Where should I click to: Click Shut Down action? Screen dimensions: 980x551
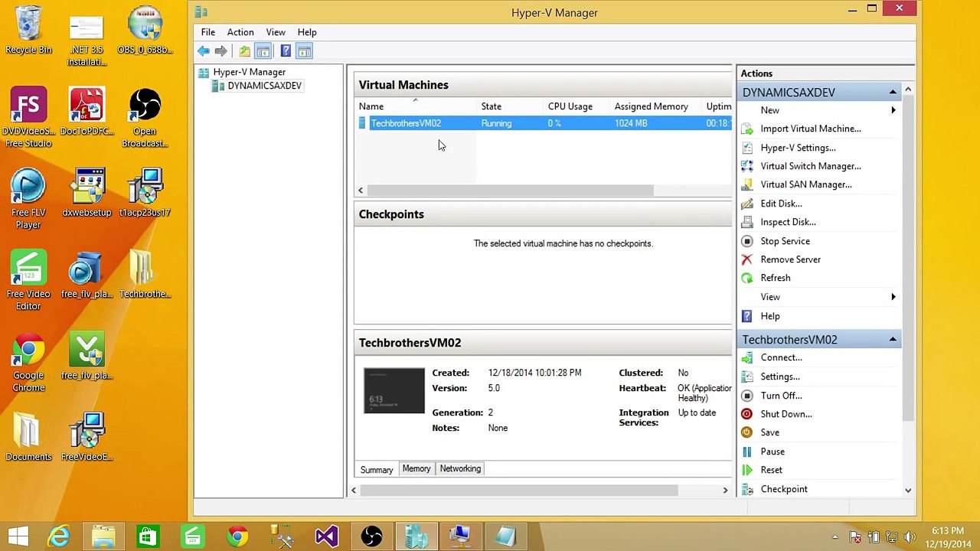click(786, 414)
